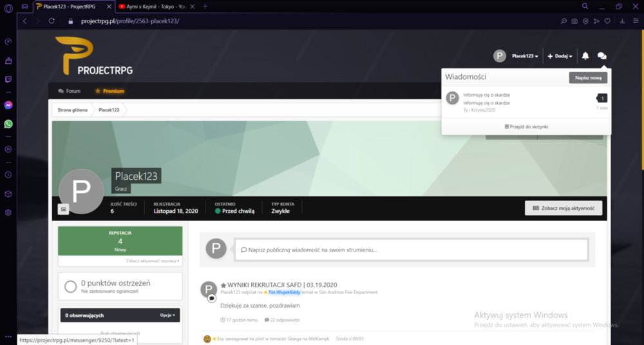Close the Aymi x Kejmil YouTube tab
Screen dimensions: 644x345
192,6
